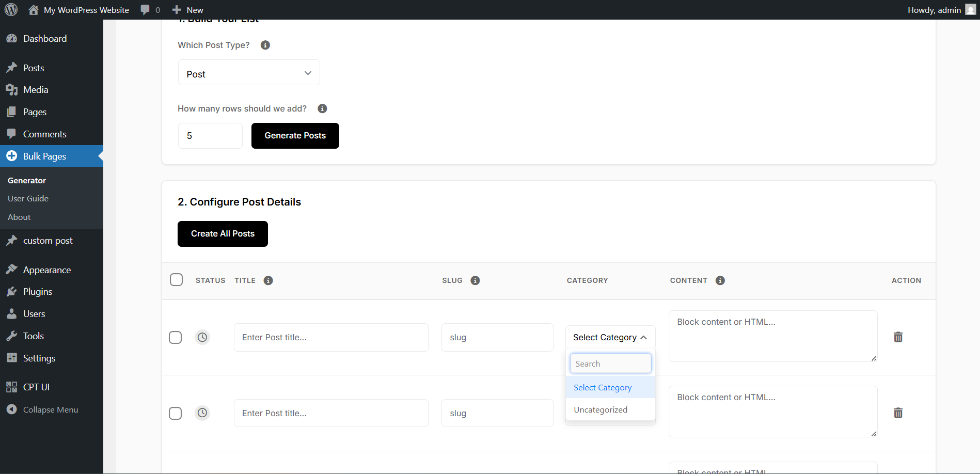Click the schedule clock icon on first post row
Screen dimensions: 980x474
(x=202, y=337)
